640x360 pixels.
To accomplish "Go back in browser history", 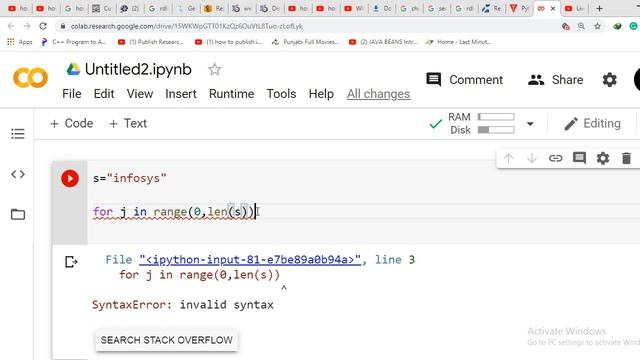I will click(11, 26).
